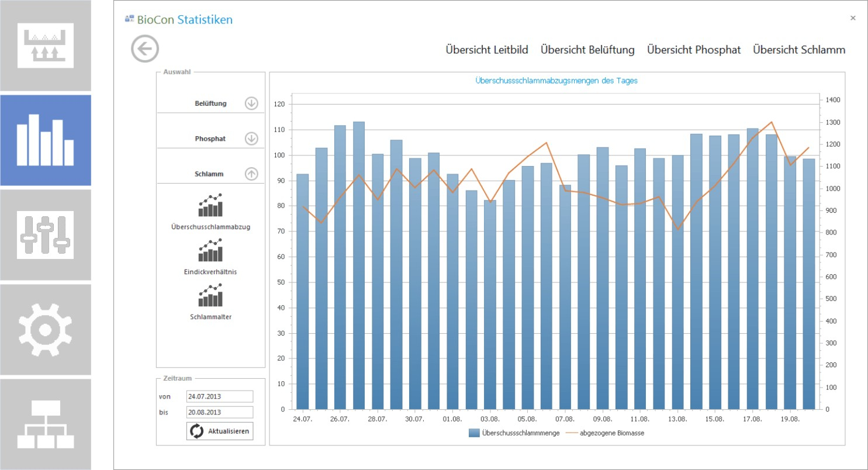Open the Überschussschlammabzug chart icon

point(210,205)
